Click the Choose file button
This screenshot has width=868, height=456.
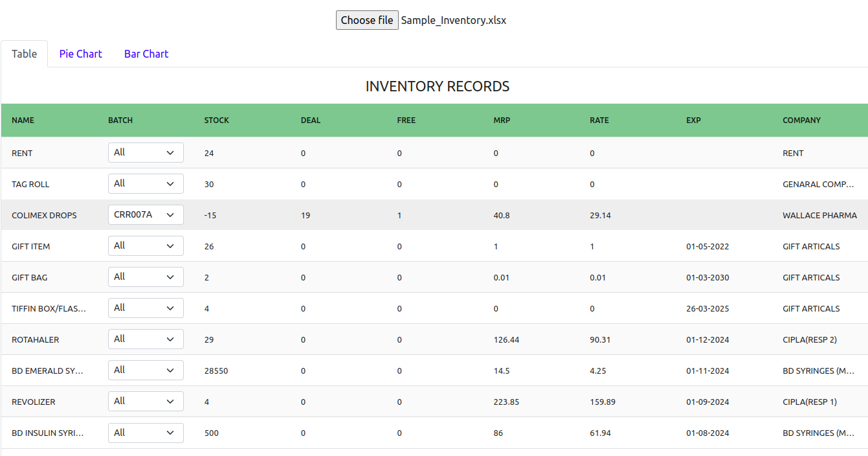tap(367, 19)
